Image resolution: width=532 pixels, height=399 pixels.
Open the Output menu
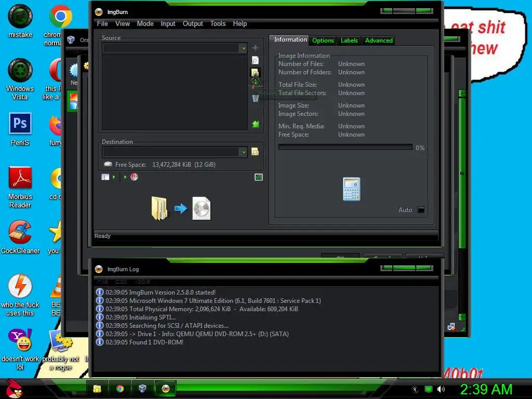193,23
